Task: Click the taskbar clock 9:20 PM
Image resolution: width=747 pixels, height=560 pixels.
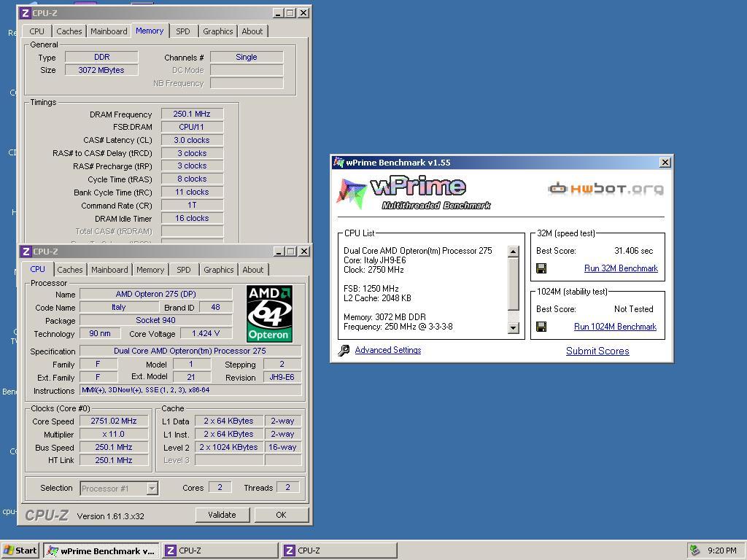Action: (721, 551)
